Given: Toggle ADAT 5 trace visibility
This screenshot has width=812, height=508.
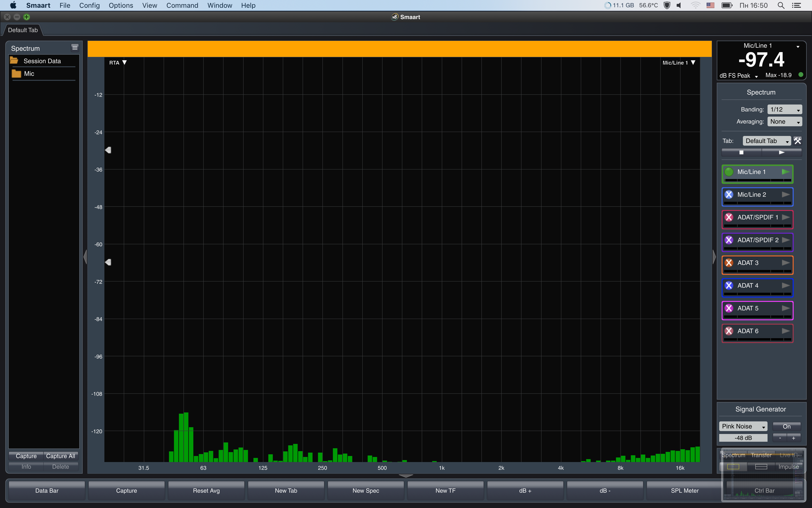Looking at the screenshot, I should click(729, 308).
